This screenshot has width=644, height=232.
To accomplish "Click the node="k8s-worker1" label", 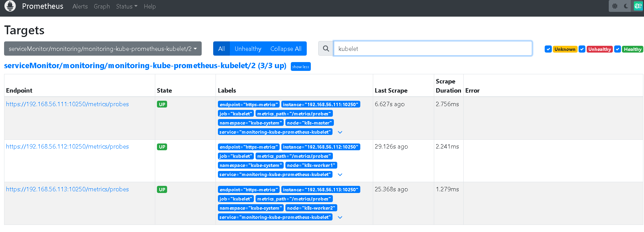I will [311, 165].
